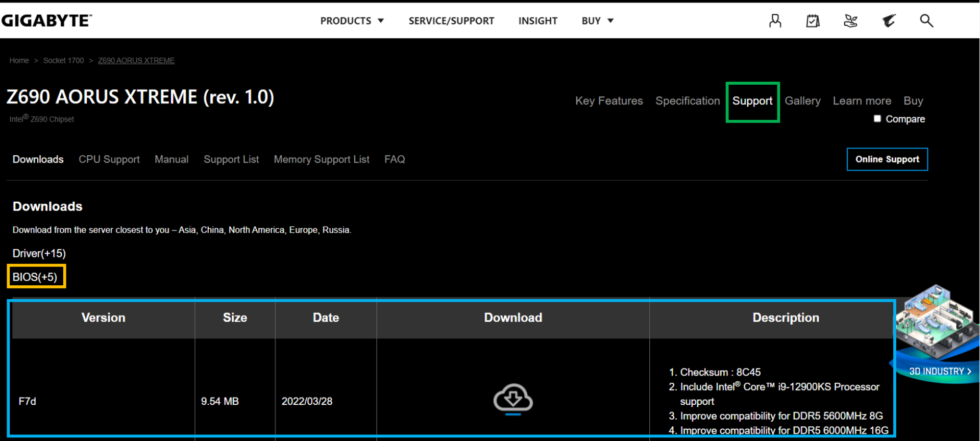The width and height of the screenshot is (980, 441).
Task: Click the Online Support button
Action: coord(887,159)
